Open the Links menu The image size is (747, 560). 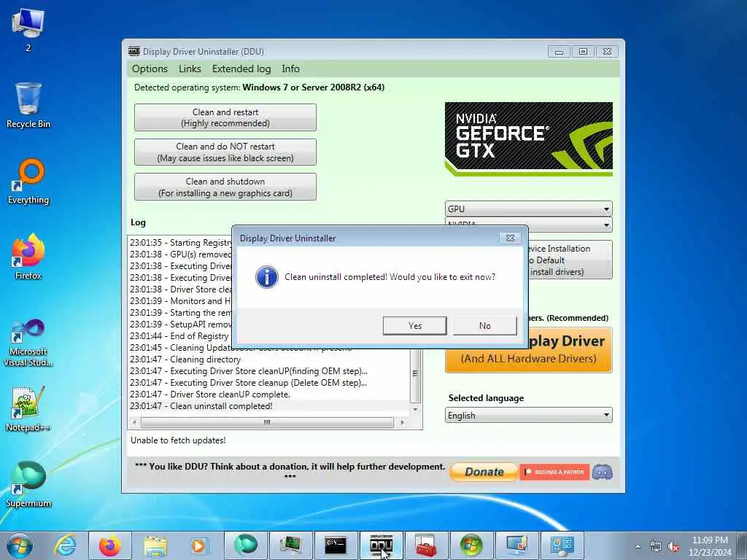click(190, 69)
